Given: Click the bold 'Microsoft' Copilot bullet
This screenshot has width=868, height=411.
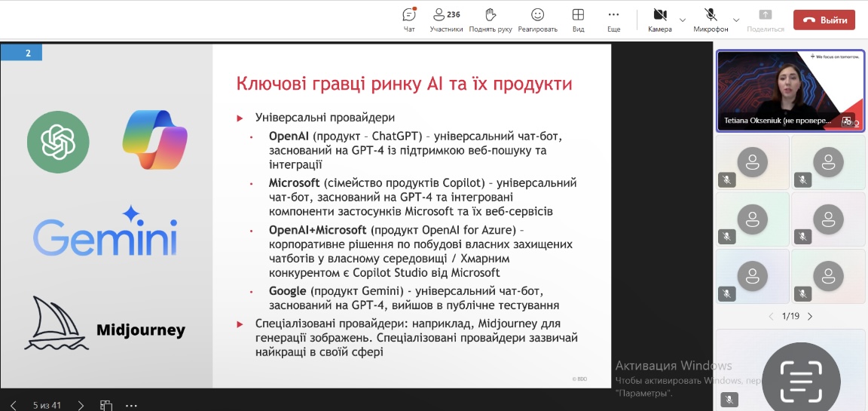Looking at the screenshot, I should click(295, 182).
